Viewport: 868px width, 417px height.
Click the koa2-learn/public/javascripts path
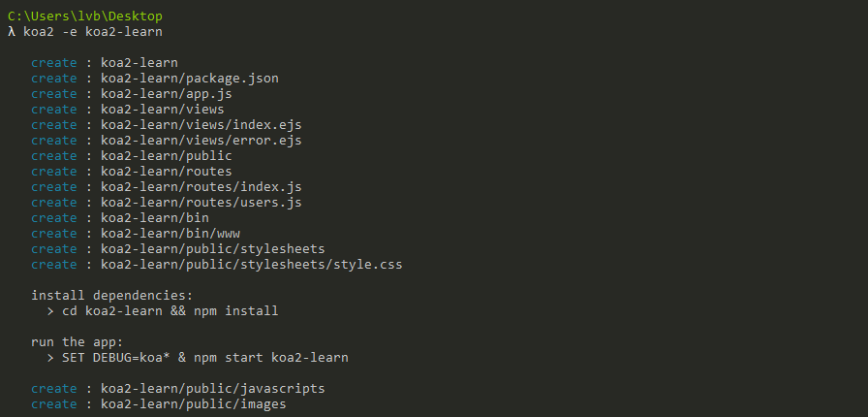point(212,389)
